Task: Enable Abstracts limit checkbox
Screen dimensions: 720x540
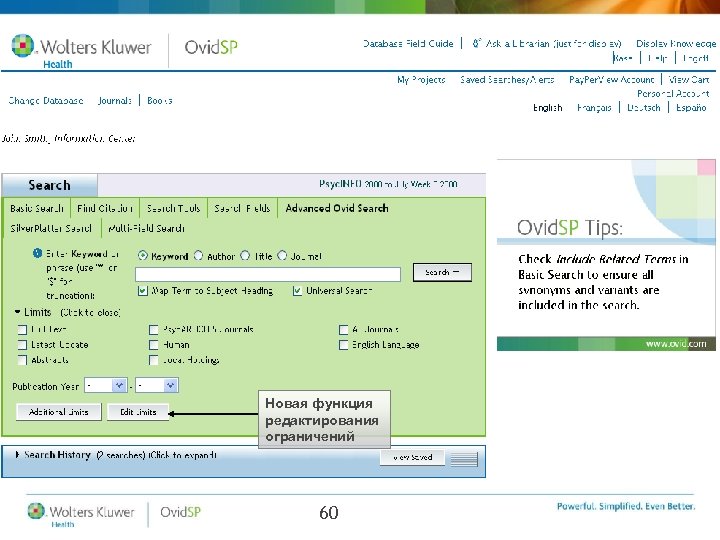Action: (x=22, y=360)
